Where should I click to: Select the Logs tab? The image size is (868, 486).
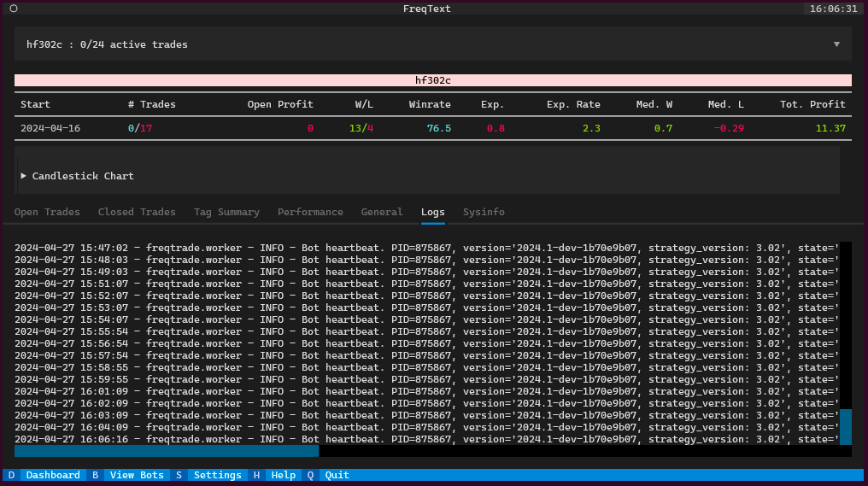pos(433,212)
